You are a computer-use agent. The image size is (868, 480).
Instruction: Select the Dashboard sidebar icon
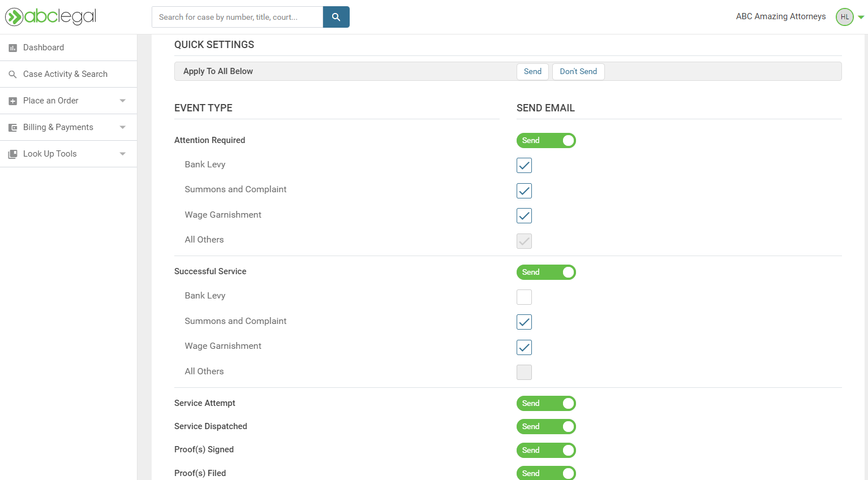[x=12, y=47]
